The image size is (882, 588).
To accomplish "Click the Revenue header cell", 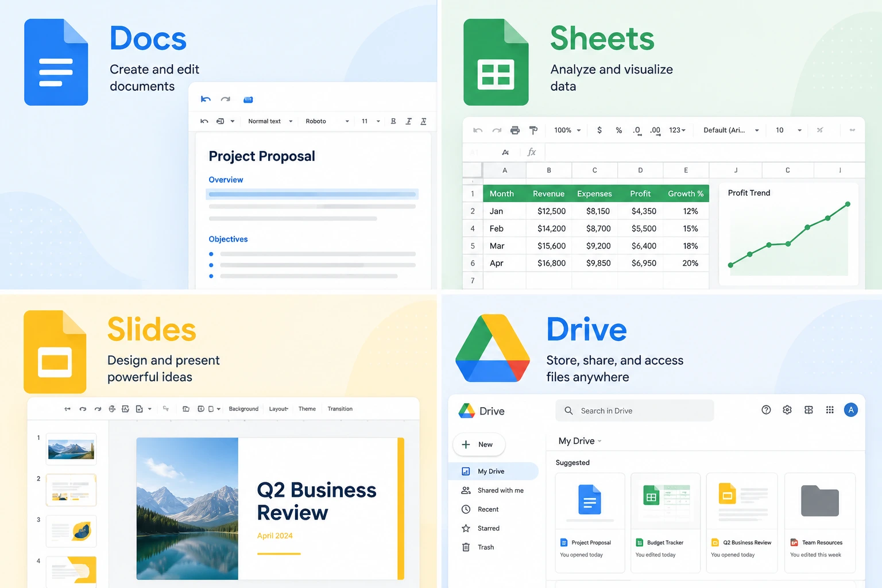I will (x=548, y=194).
